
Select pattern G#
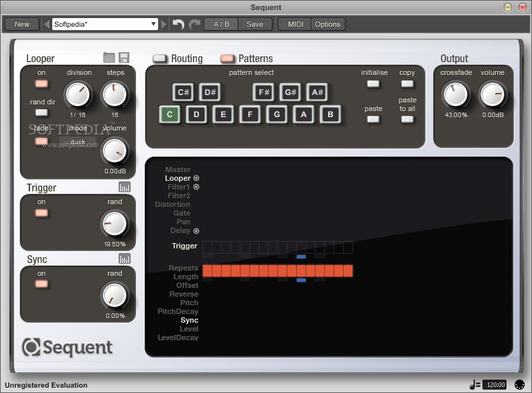point(290,92)
